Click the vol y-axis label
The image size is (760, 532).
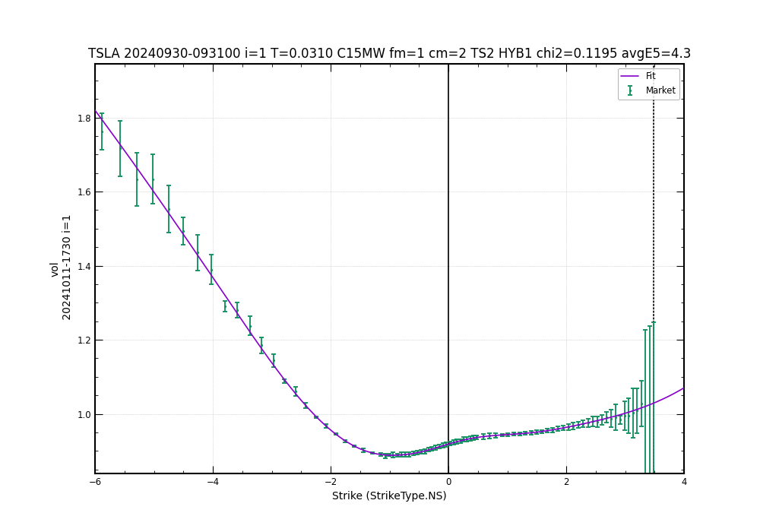54,269
